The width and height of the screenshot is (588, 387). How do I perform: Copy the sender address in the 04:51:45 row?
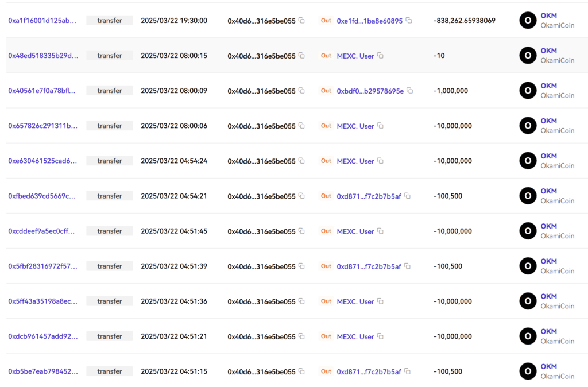coord(301,231)
